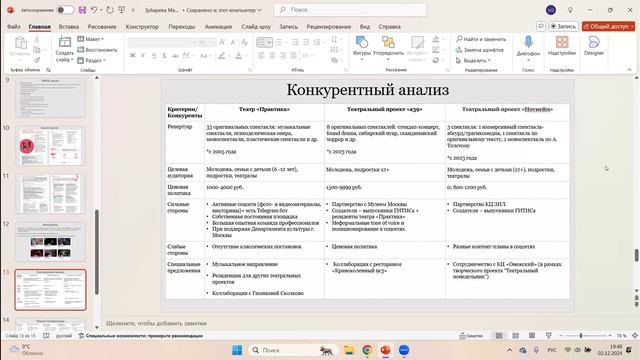Viewport: 640px width, 360px height.
Task: Open the Раздел (Section) dropdown
Action: point(91,60)
